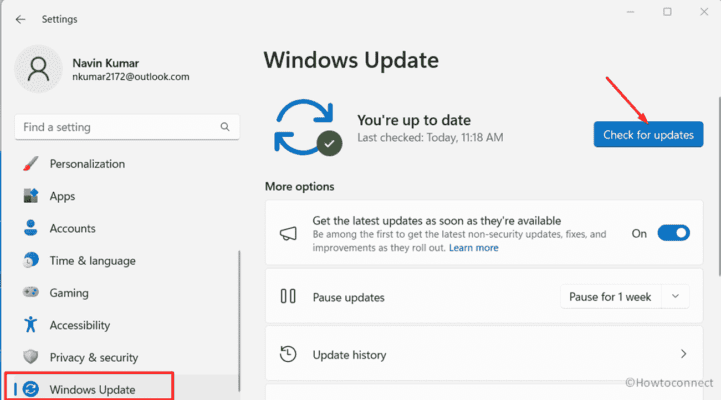The width and height of the screenshot is (721, 400).
Task: Click the Navin Kumar account name
Action: click(105, 63)
